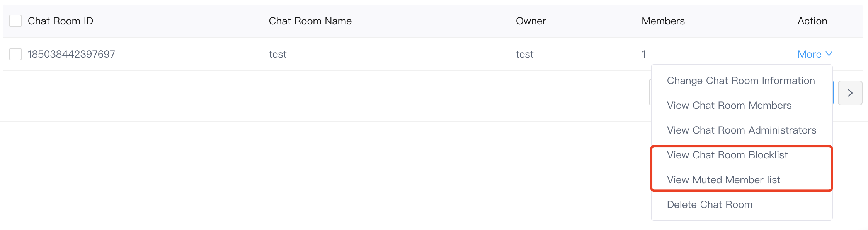Image resolution: width=868 pixels, height=230 pixels.
Task: Click the chevron arrow beside More
Action: coord(829,54)
